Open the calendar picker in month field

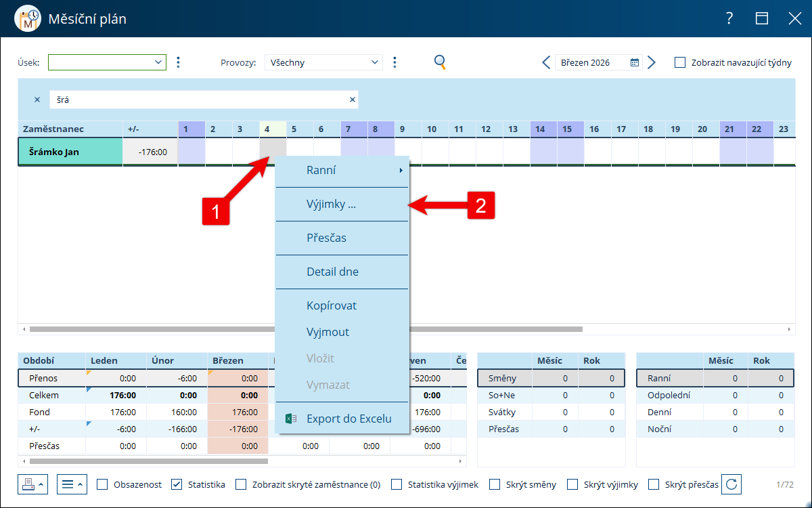click(635, 62)
